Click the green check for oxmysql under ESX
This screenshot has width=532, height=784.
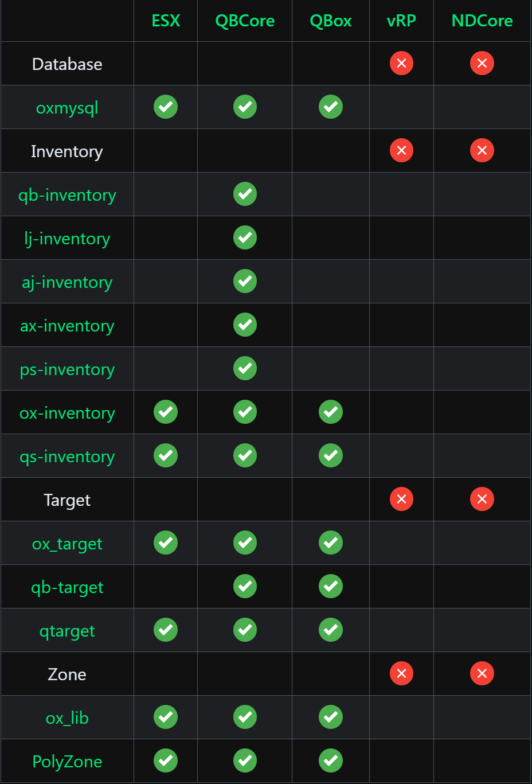pyautogui.click(x=166, y=107)
